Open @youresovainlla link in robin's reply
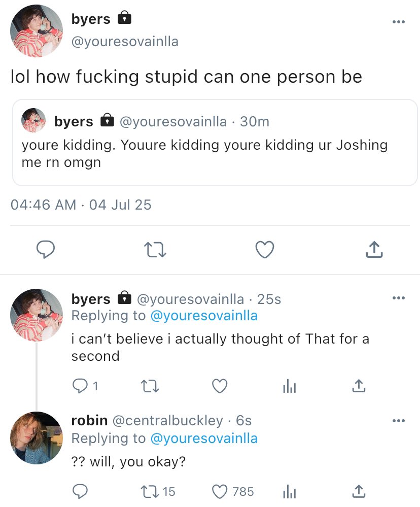Viewport: 420px width, 507px height. [x=204, y=438]
